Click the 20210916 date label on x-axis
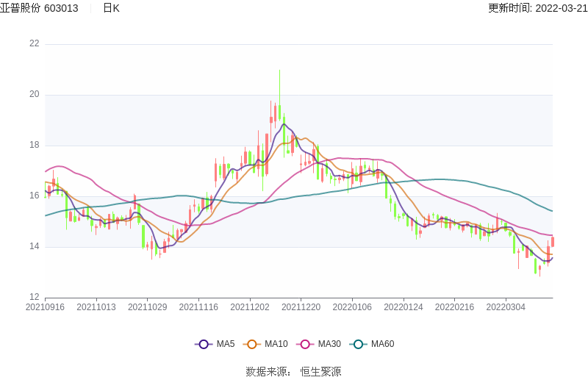The image size is (588, 380). pos(45,306)
